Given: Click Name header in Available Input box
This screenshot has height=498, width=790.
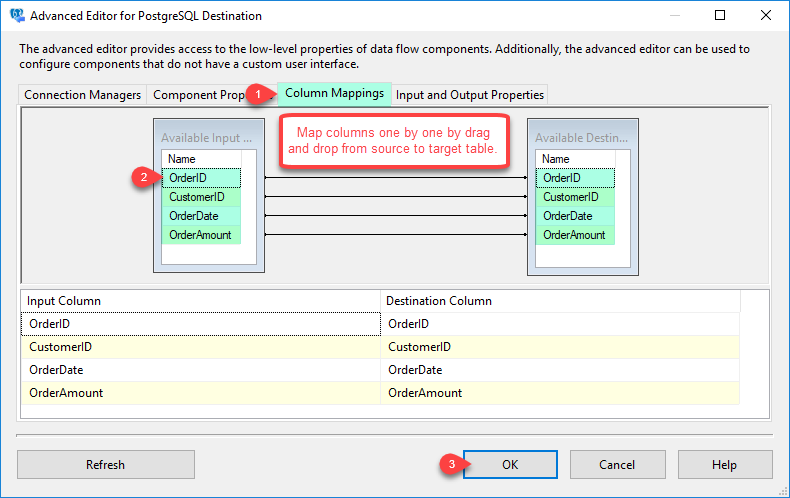Looking at the screenshot, I should [x=201, y=159].
